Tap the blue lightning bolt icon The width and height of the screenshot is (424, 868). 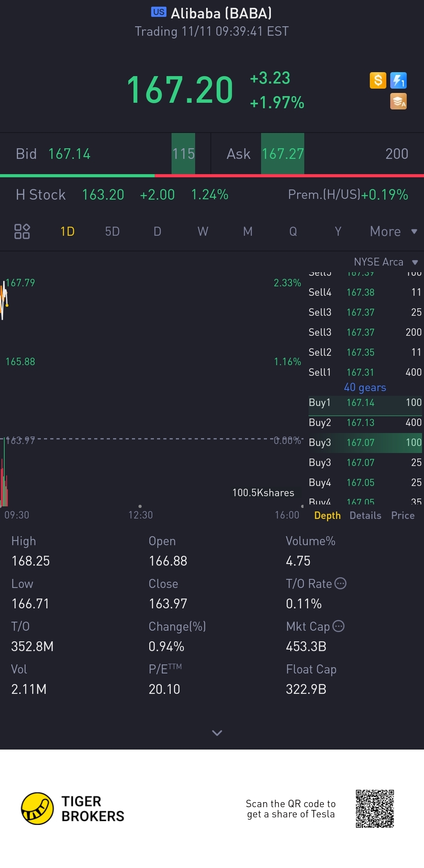398,80
